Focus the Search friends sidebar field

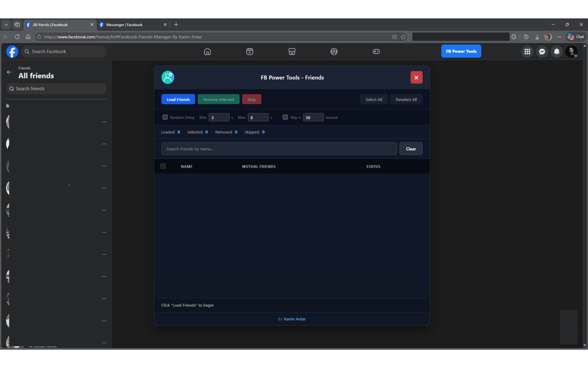pyautogui.click(x=56, y=89)
